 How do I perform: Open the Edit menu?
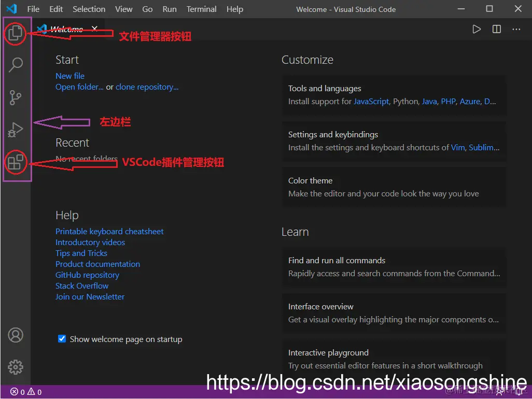click(x=56, y=9)
